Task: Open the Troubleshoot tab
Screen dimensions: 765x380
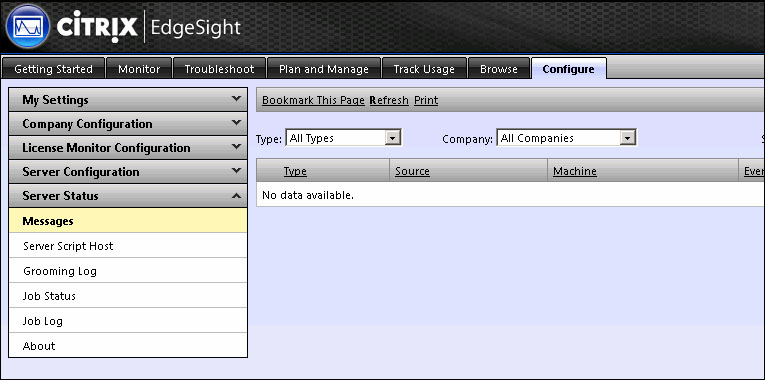Action: coord(220,69)
